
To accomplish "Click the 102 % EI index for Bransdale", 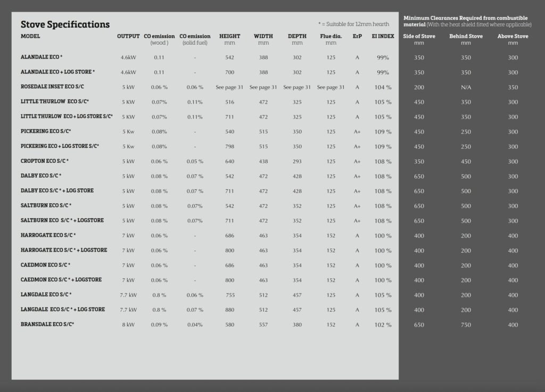I will pyautogui.click(x=383, y=324).
